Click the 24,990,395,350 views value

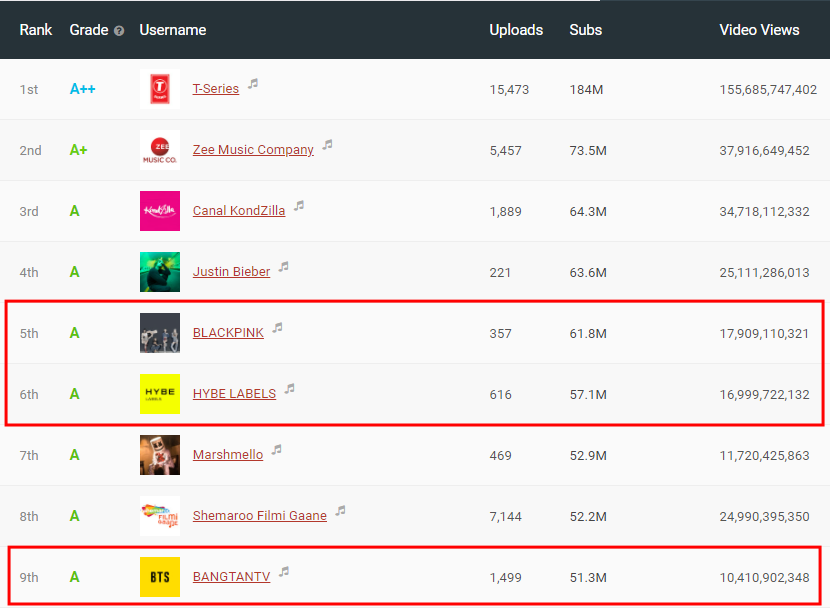[764, 517]
